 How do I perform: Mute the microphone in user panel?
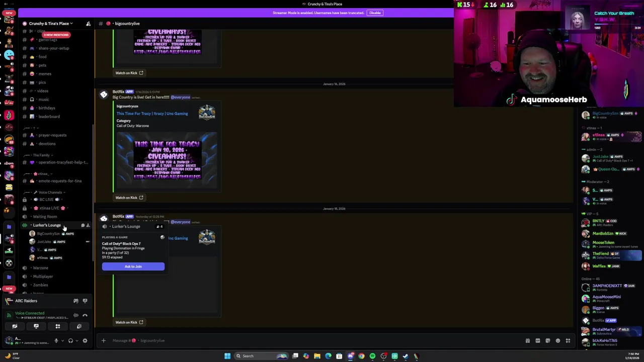pyautogui.click(x=56, y=340)
